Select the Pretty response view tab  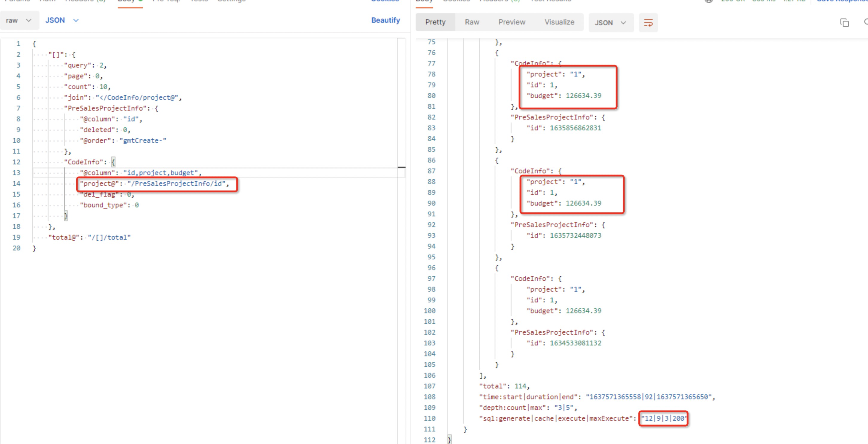[435, 22]
